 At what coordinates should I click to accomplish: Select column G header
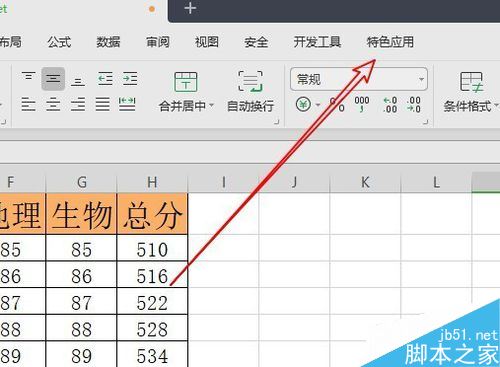pyautogui.click(x=82, y=182)
